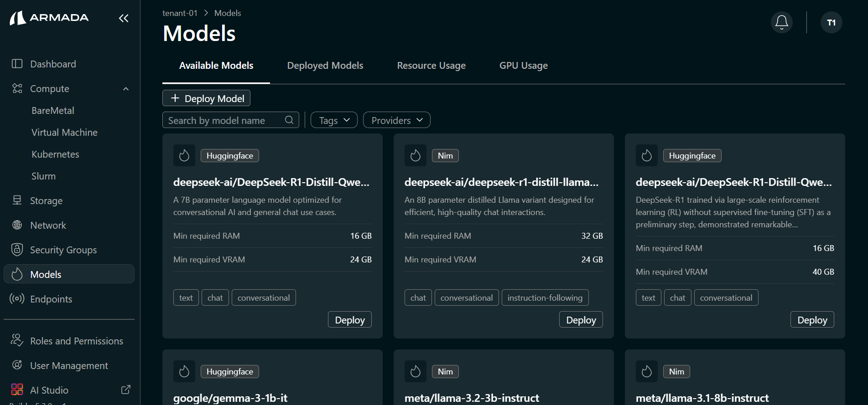
Task: Click Huggingface badge on the 7B DeepSeek card
Action: pos(230,156)
